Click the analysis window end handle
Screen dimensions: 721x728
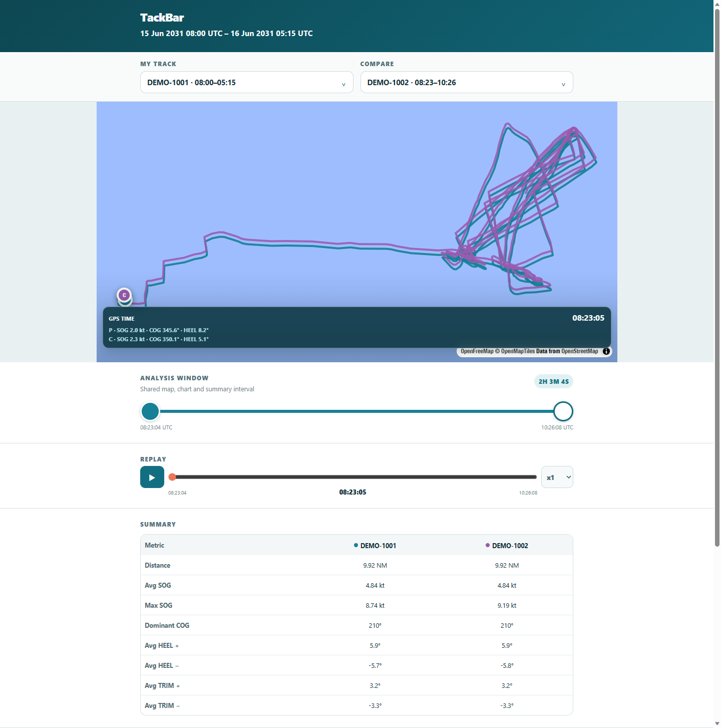coord(563,411)
